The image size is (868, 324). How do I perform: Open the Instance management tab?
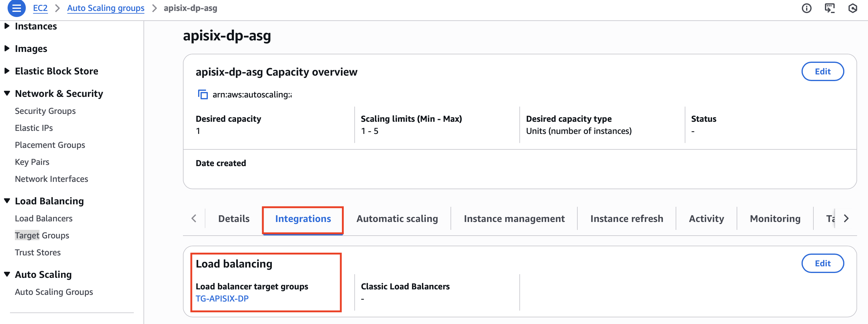[x=514, y=219]
